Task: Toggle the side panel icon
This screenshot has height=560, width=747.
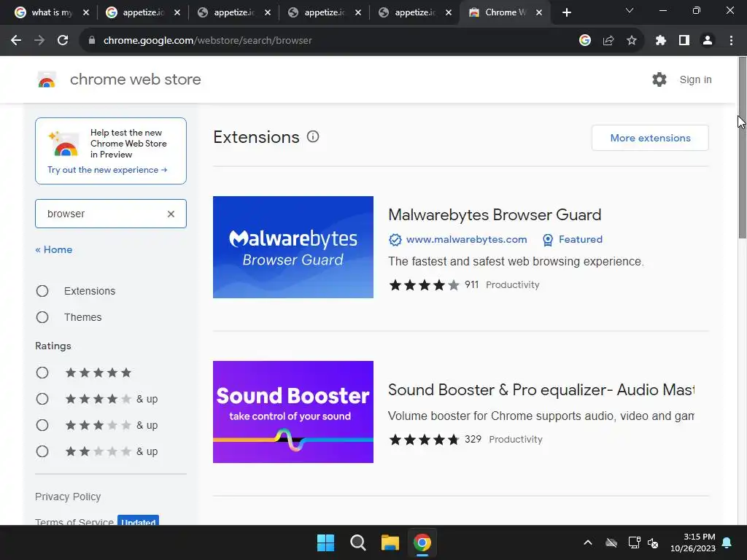Action: pyautogui.click(x=684, y=41)
